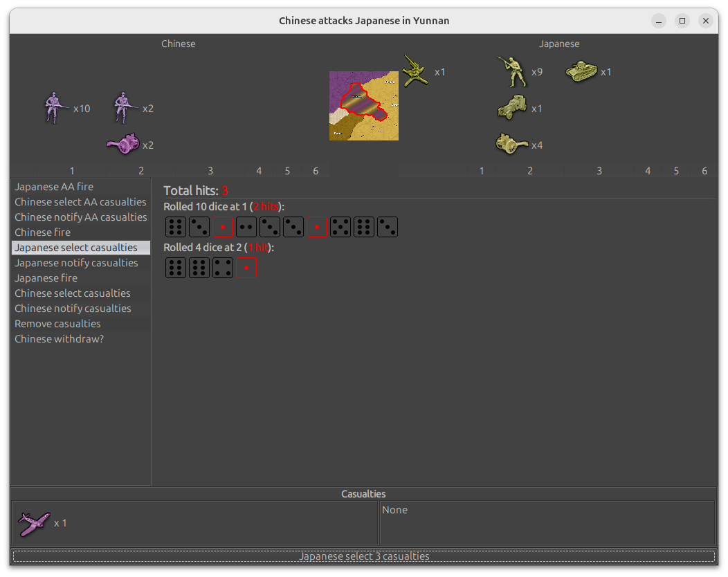Click first red hit die in 10-dice row
The width and height of the screenshot is (728, 577).
coord(223,227)
